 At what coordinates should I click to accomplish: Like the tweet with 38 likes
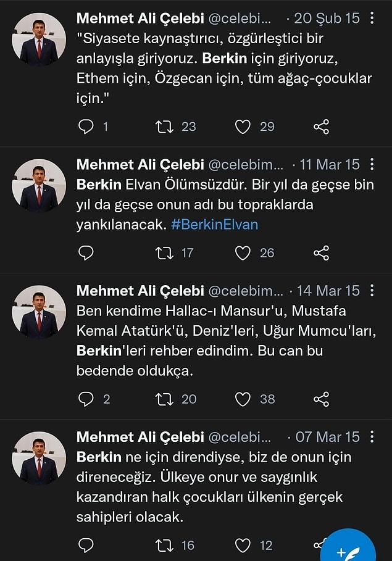[x=243, y=399]
